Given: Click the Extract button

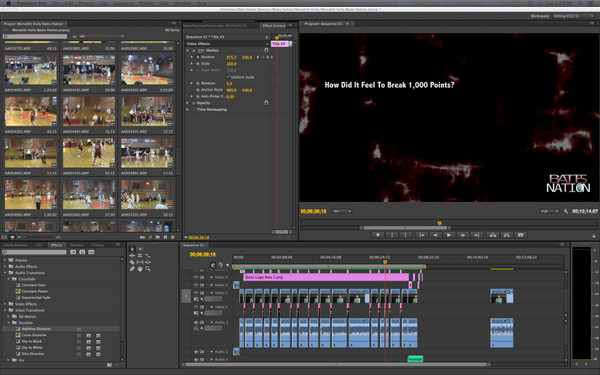Looking at the screenshot, I should click(507, 235).
